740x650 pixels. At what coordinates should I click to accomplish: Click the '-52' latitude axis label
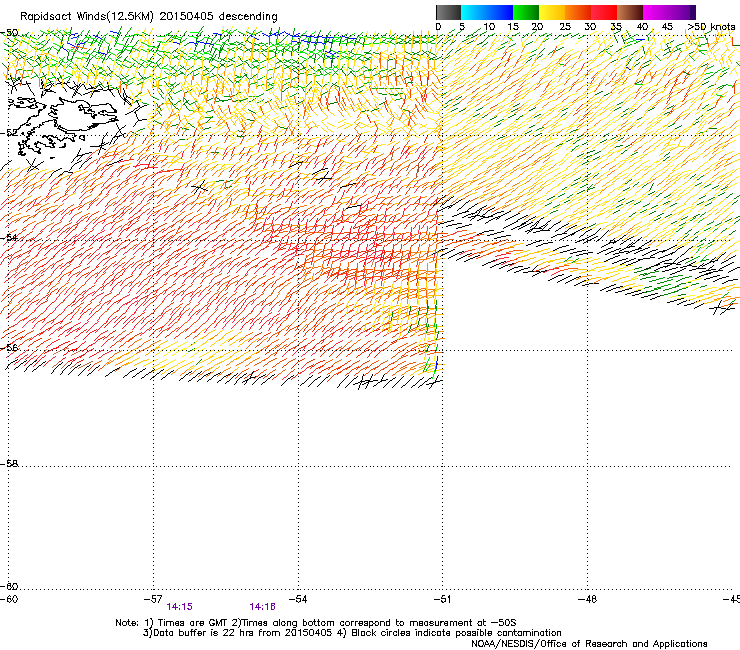9,133
